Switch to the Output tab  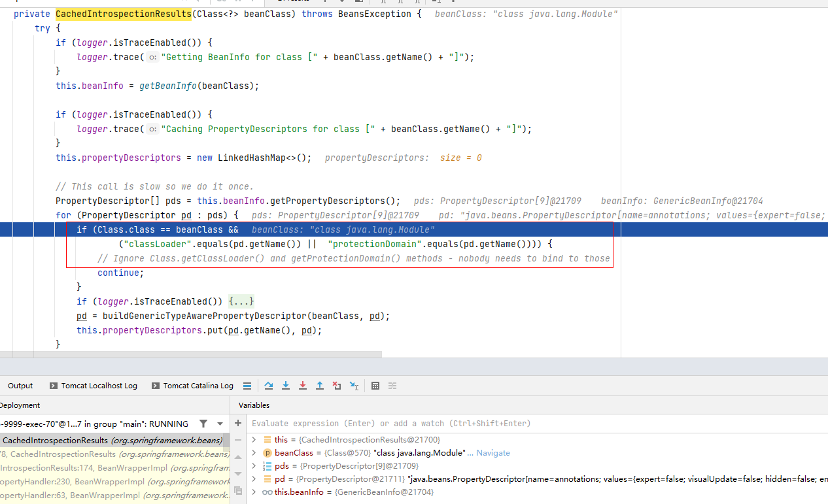(20, 386)
